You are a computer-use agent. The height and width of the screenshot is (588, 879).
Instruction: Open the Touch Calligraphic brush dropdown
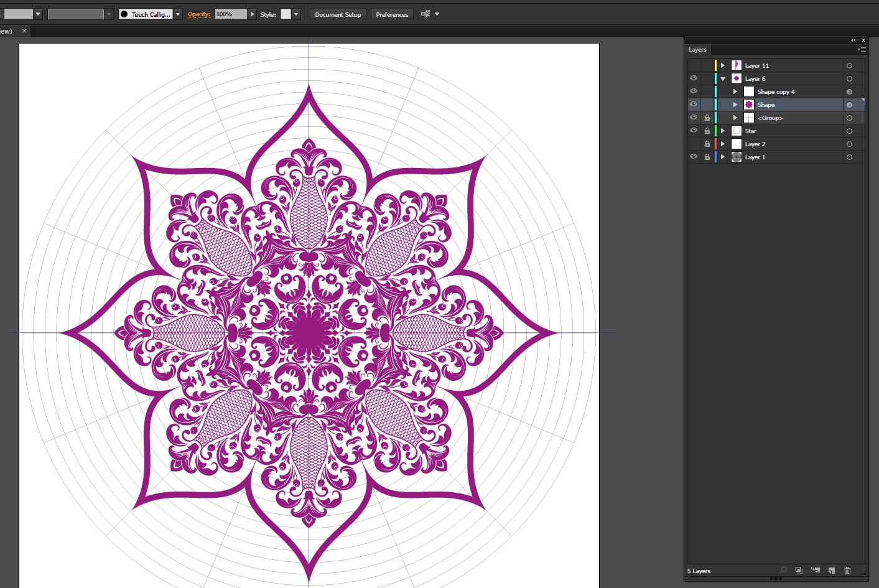(x=178, y=14)
